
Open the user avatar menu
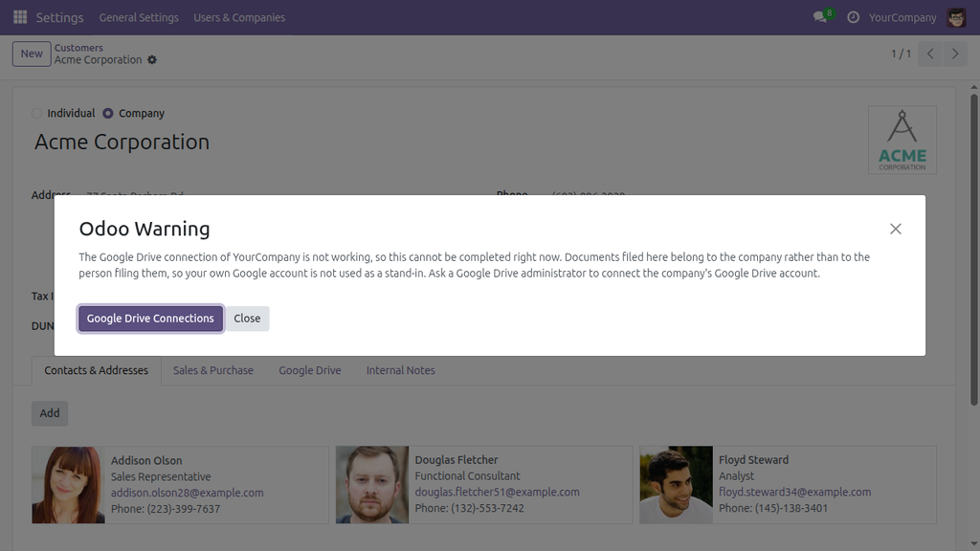[x=956, y=17]
